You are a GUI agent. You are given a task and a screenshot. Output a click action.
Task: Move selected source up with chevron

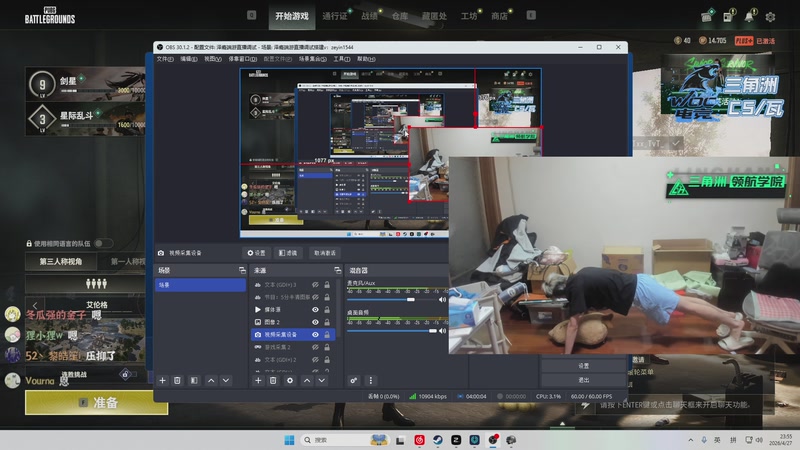click(307, 381)
